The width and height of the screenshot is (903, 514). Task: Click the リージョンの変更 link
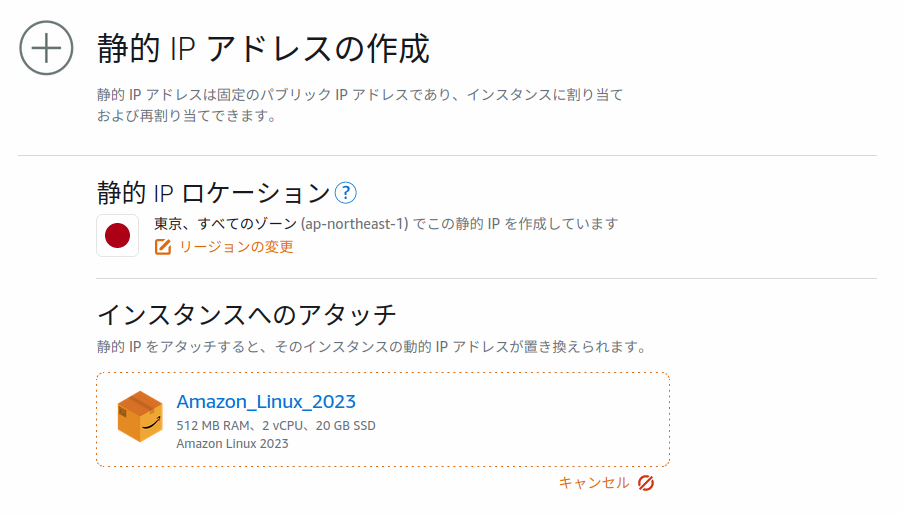coord(236,247)
